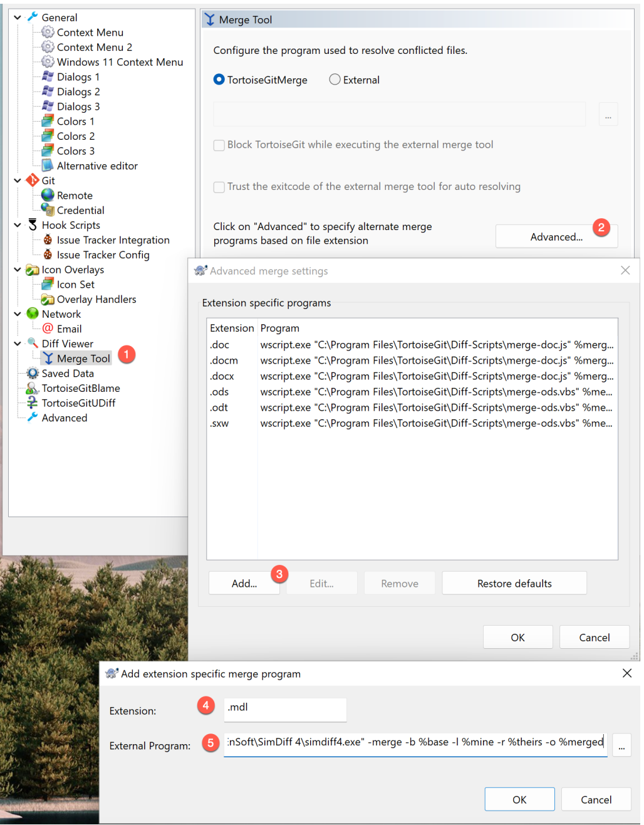Screen dimensions: 644x825
Task: Check Block TortoiseGit while executing external tool
Action: tap(219, 145)
